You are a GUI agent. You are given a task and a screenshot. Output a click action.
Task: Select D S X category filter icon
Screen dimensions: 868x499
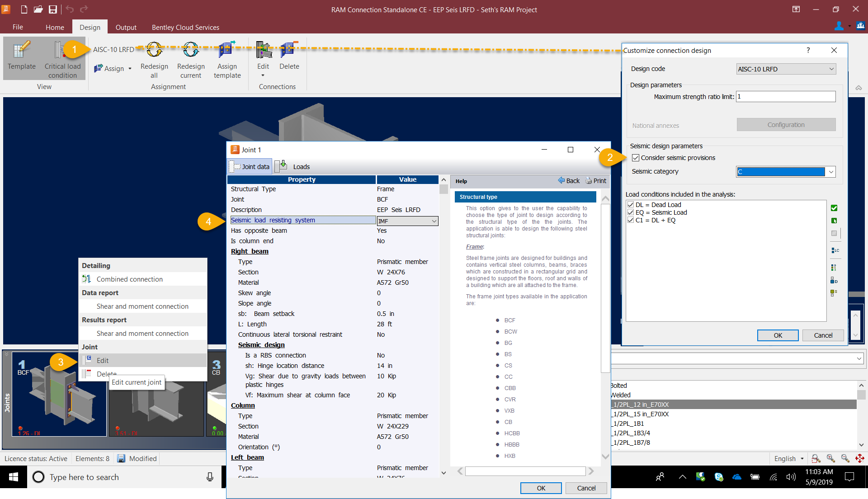pos(834,267)
